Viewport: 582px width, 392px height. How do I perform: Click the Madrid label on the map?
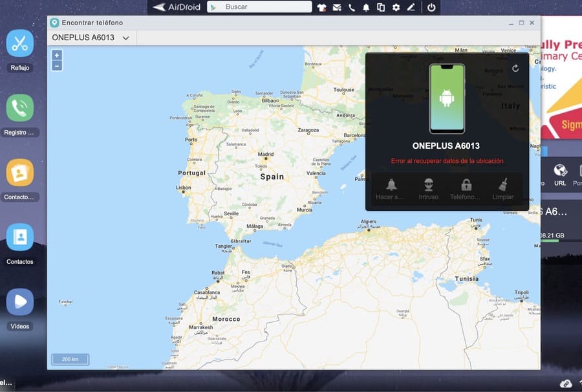[265, 154]
